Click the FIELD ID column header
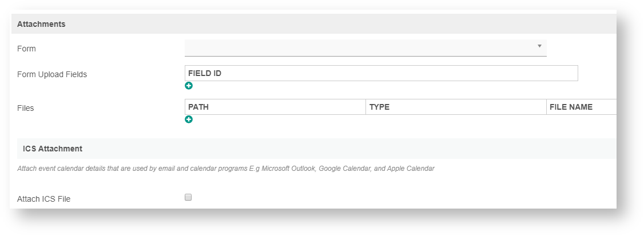This screenshot has height=236, width=644. tap(205, 73)
